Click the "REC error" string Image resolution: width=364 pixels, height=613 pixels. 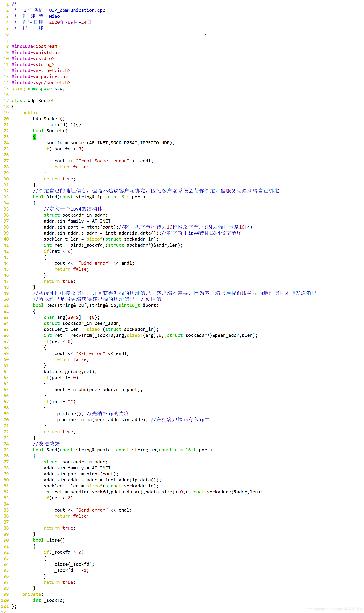[x=91, y=353]
